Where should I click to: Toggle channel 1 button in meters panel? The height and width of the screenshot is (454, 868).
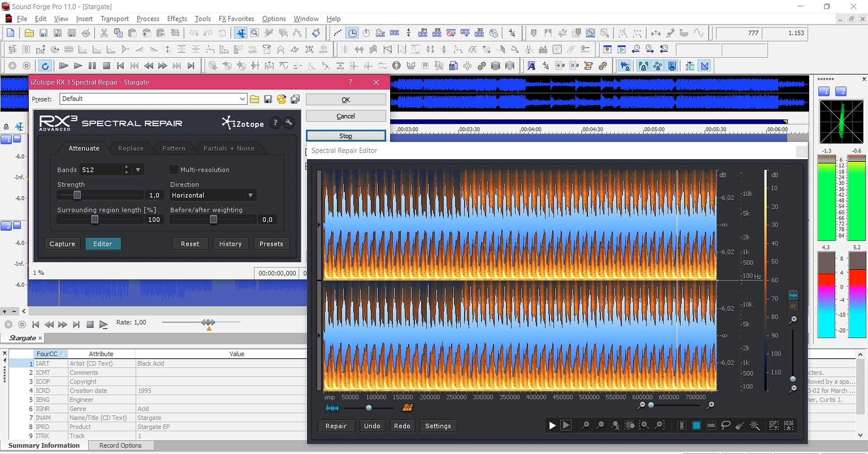(824, 92)
